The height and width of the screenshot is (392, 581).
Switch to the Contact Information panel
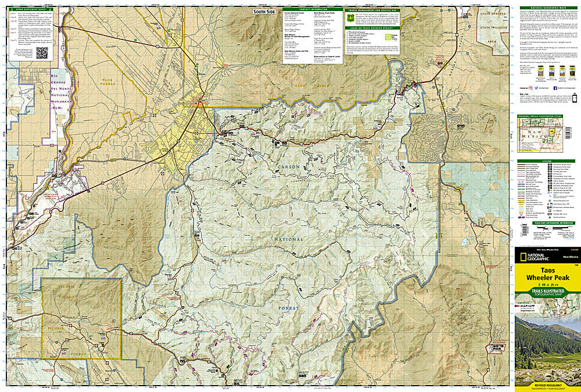(x=313, y=9)
